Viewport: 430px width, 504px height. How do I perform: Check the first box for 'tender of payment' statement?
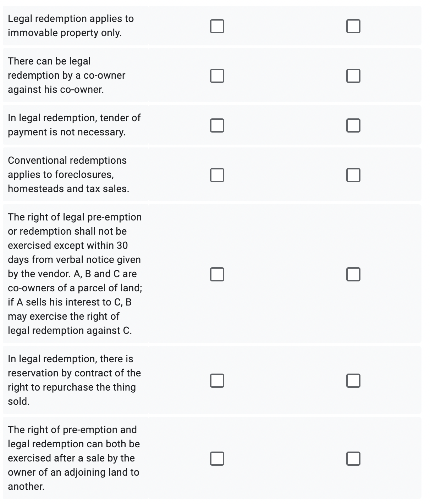click(217, 125)
